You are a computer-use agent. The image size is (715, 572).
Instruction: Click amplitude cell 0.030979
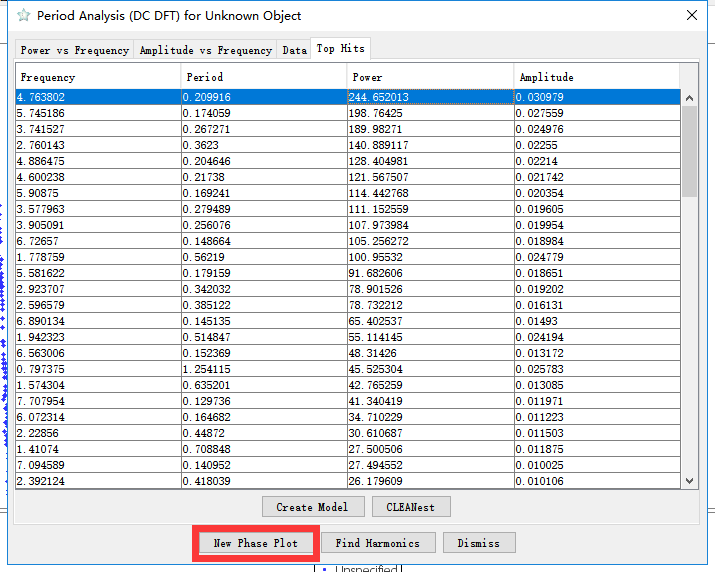click(597, 97)
